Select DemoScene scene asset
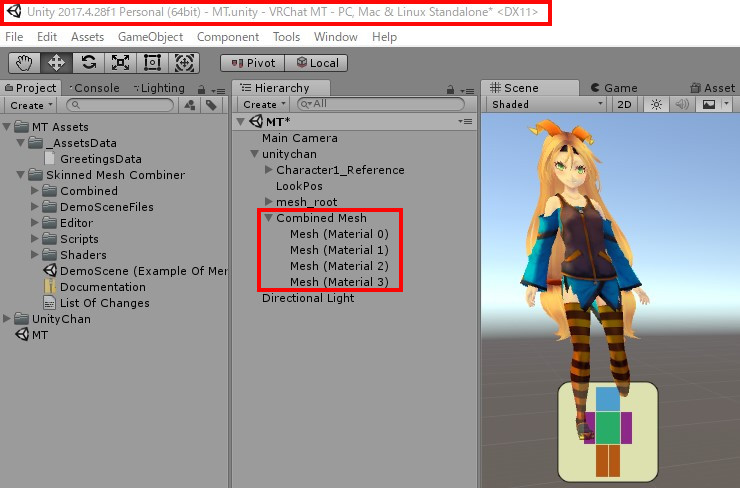Viewport: 740px width, 488px height. [x=135, y=271]
